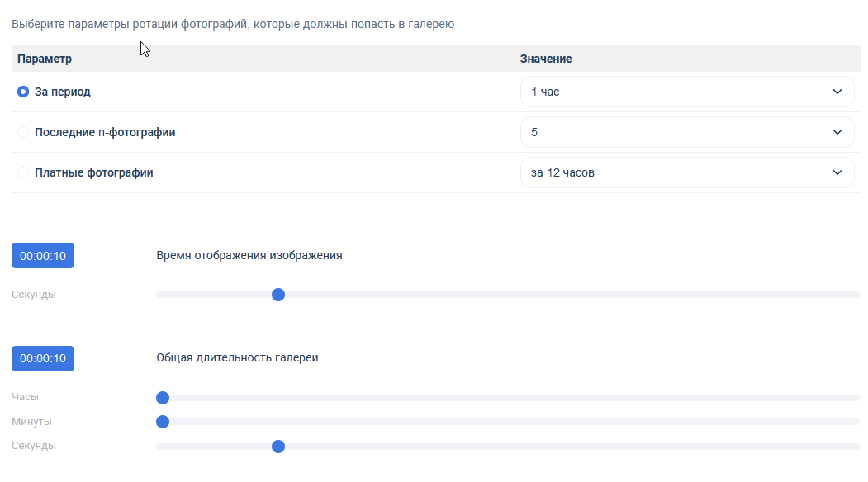This screenshot has height=482, width=868.
Task: Click the seconds slider handle for image display time
Action: tap(278, 295)
